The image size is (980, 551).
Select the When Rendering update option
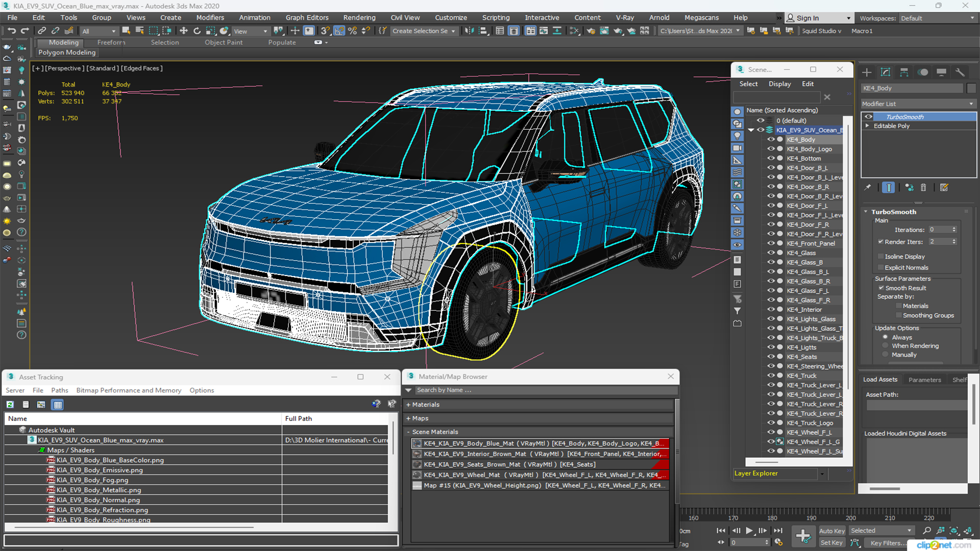[886, 346]
